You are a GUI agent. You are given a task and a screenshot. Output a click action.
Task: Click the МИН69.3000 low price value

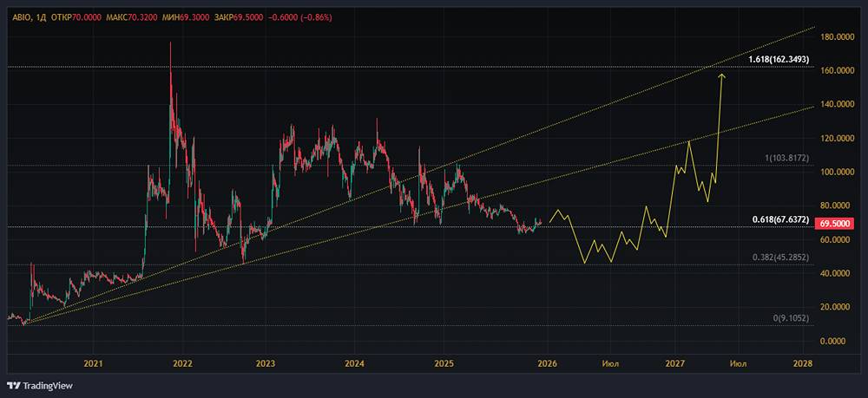(x=185, y=17)
